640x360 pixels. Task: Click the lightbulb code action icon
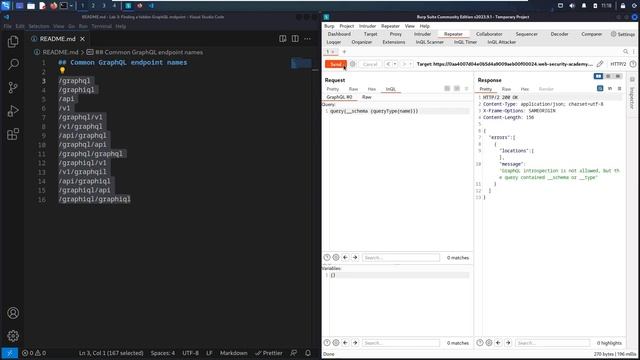(62, 71)
